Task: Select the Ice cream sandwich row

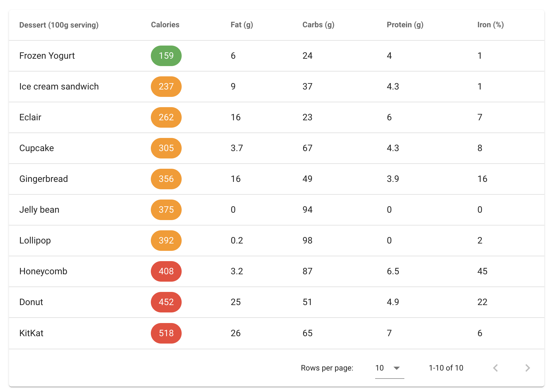Action: coord(59,87)
